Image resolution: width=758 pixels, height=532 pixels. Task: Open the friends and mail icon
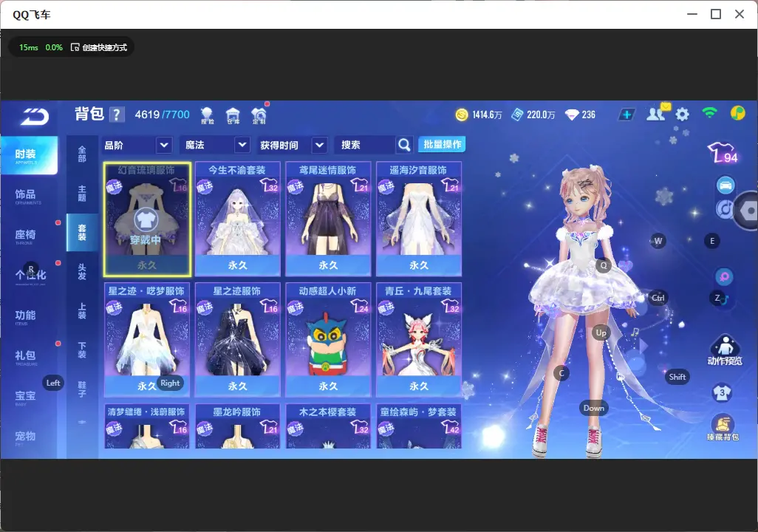pos(658,114)
